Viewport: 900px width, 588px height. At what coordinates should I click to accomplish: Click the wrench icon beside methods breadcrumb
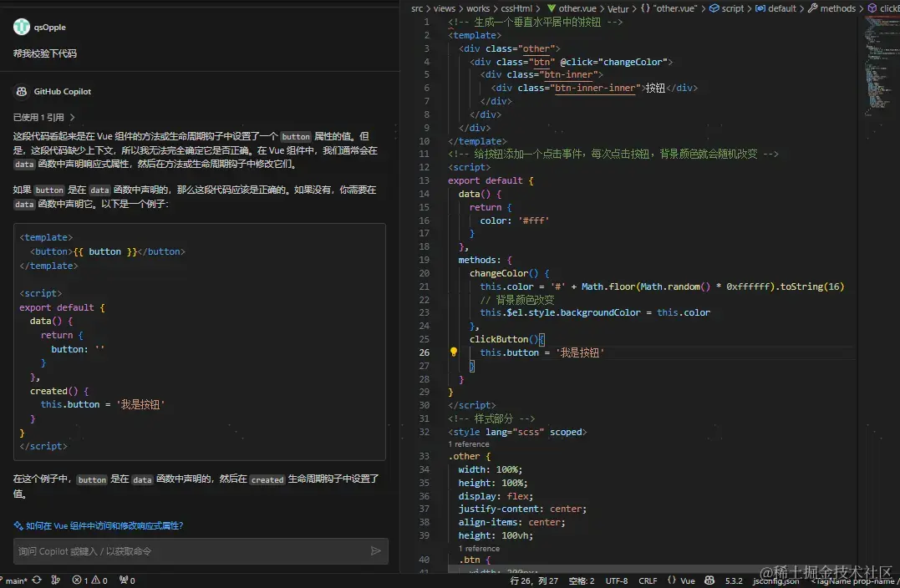(x=813, y=8)
